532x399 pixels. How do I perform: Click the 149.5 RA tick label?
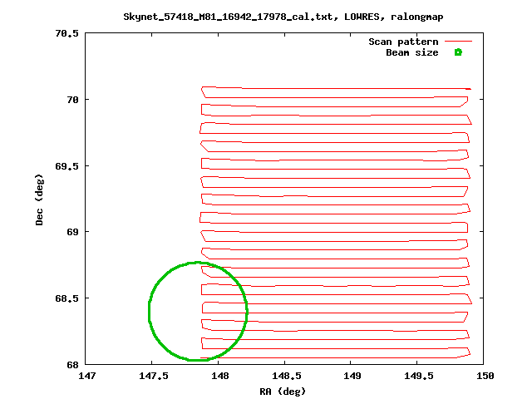tap(419, 376)
